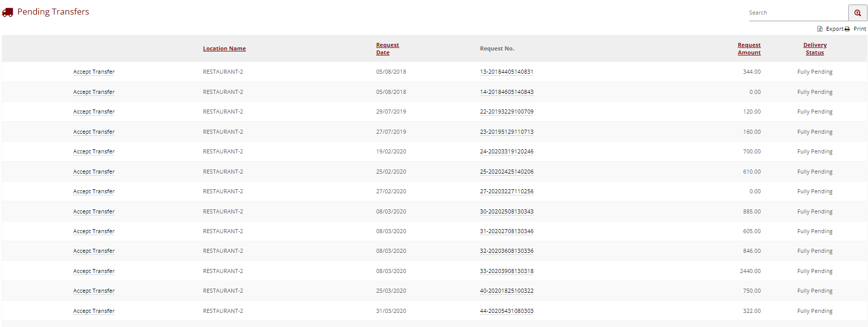The width and height of the screenshot is (868, 327).
Task: Sort table by Location Name column
Action: pos(224,49)
